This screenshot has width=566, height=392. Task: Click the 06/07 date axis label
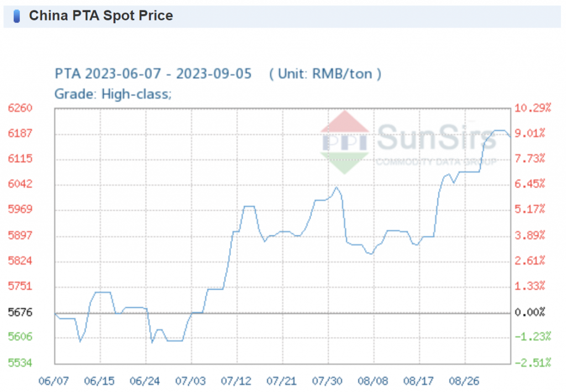[x=54, y=381]
